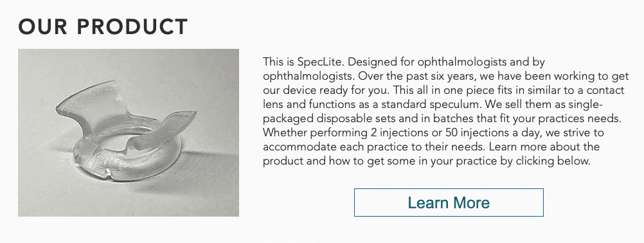Click the clear ring base in the photo
This screenshot has width=644, height=243.
127,158
